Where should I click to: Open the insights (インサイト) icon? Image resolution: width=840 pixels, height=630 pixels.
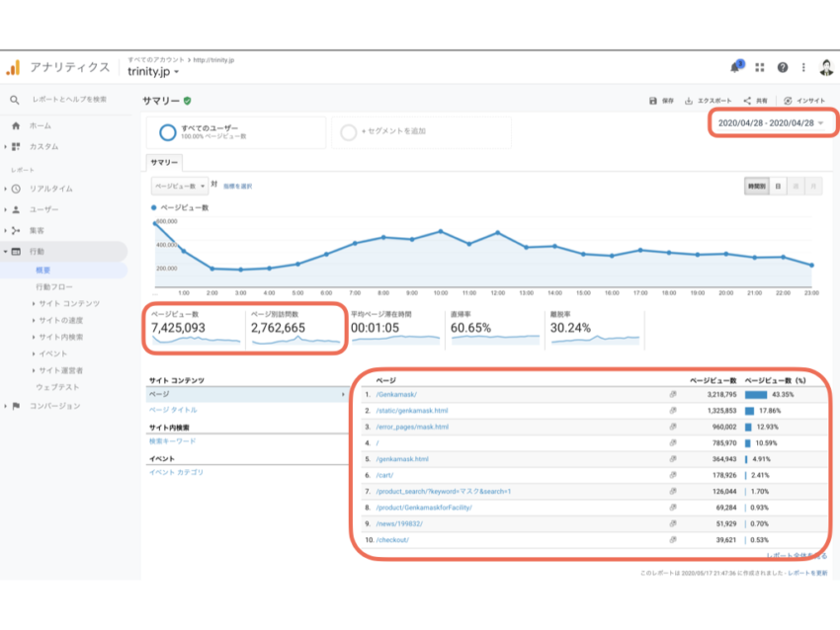pyautogui.click(x=788, y=101)
